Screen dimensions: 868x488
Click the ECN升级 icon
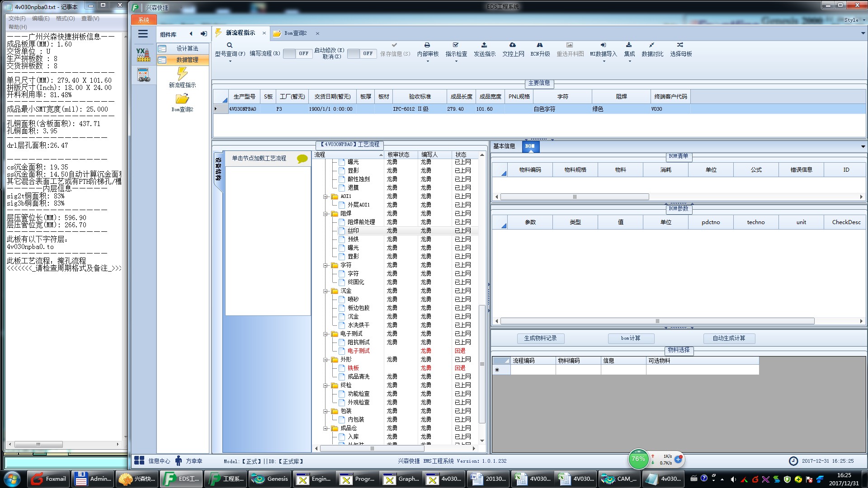tap(540, 45)
